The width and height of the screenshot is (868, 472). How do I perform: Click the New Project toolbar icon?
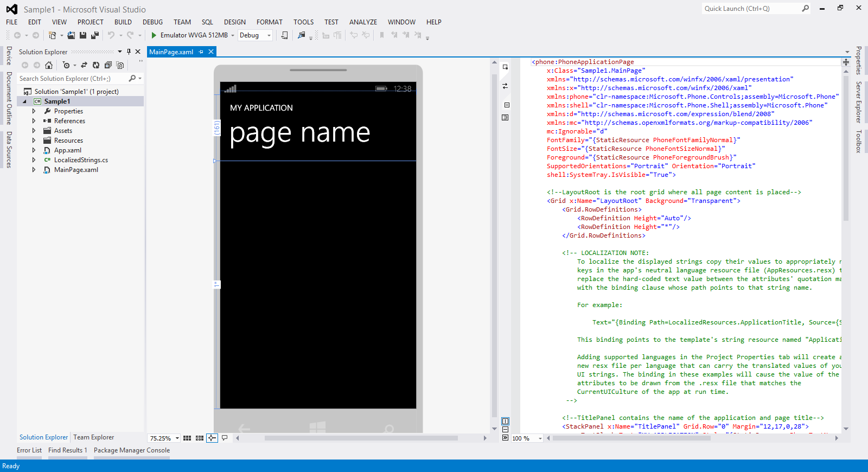tap(52, 35)
